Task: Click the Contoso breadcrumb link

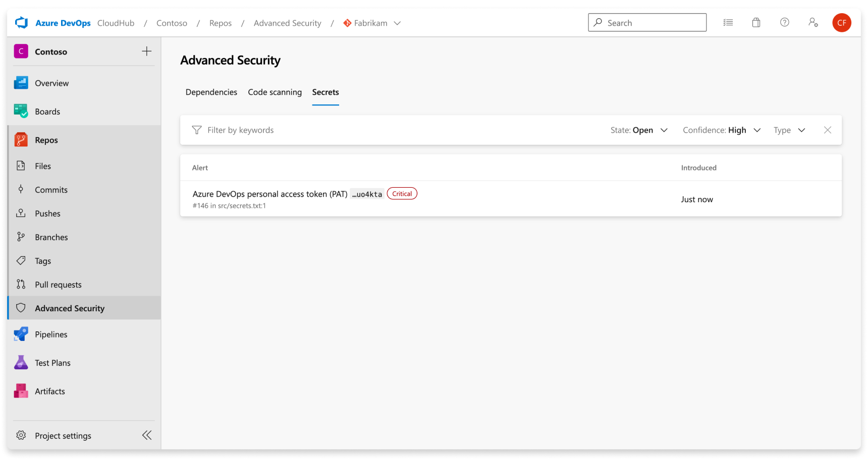Action: pos(172,23)
